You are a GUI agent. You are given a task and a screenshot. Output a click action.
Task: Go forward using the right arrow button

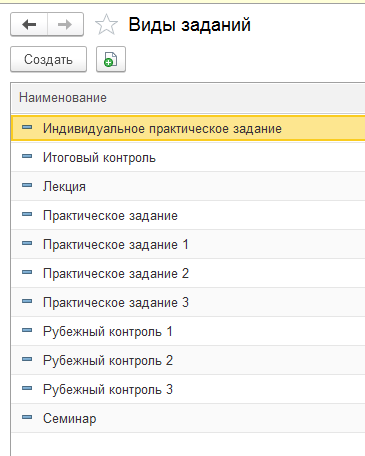[x=65, y=24]
